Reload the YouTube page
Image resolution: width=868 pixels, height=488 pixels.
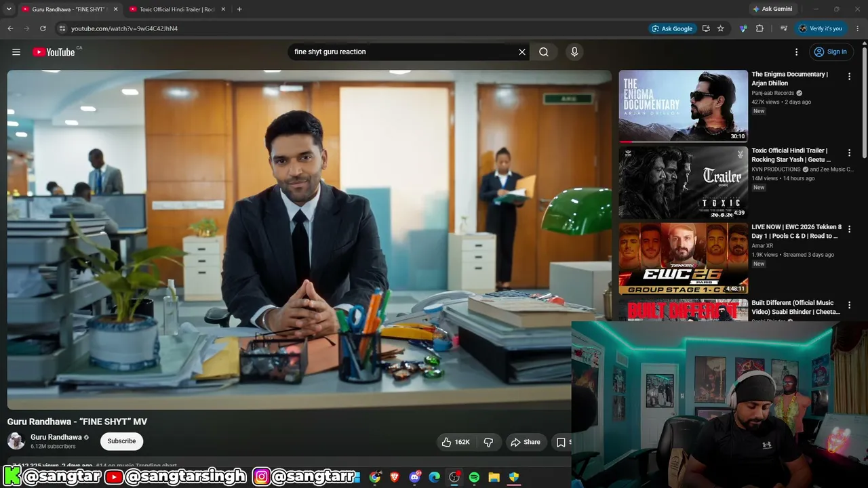point(43,28)
